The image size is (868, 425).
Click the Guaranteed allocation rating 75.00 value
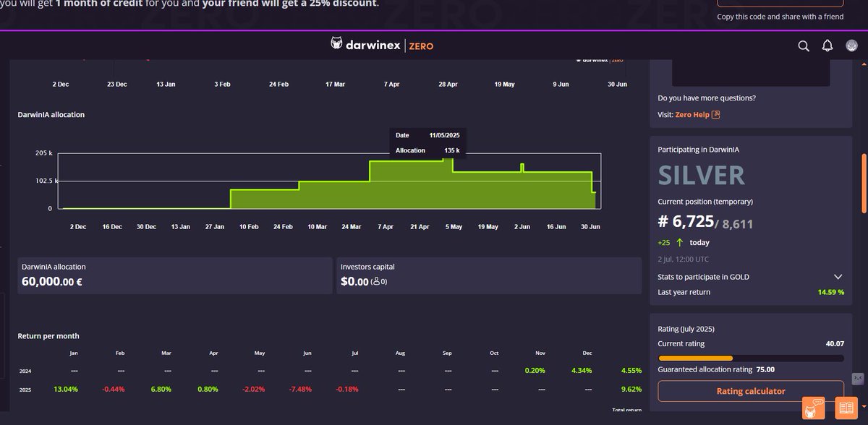point(765,369)
